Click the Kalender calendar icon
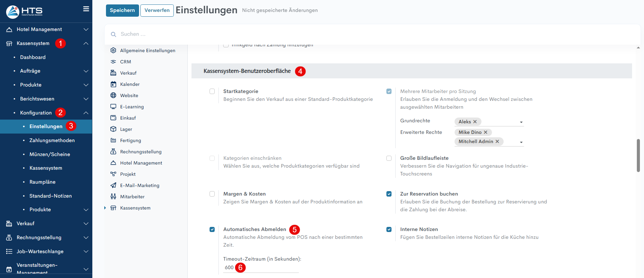The height and width of the screenshot is (278, 644). pyautogui.click(x=113, y=84)
